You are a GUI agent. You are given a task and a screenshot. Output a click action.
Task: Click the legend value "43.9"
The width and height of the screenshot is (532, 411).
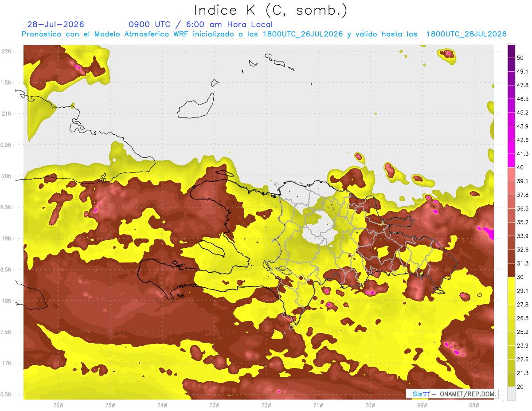[523, 126]
